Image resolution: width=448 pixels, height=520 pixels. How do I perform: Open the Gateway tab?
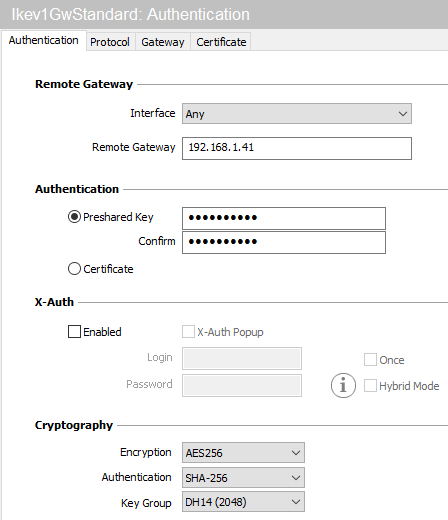click(163, 42)
